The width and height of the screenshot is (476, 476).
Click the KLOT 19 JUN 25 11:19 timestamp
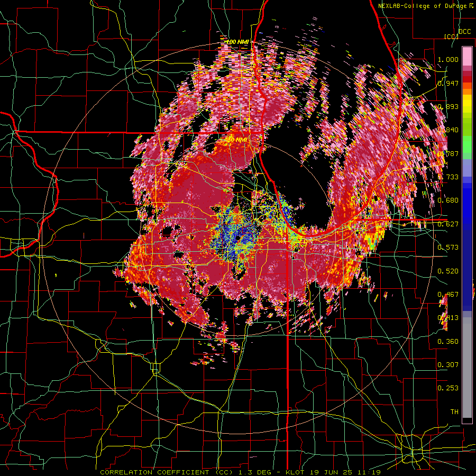[x=333, y=472]
